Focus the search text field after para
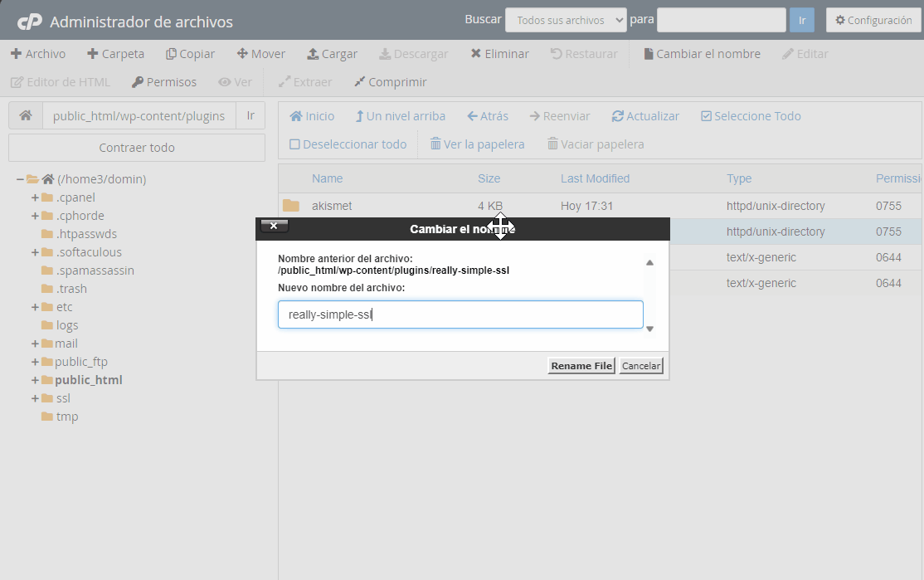This screenshot has width=924, height=580. (722, 20)
